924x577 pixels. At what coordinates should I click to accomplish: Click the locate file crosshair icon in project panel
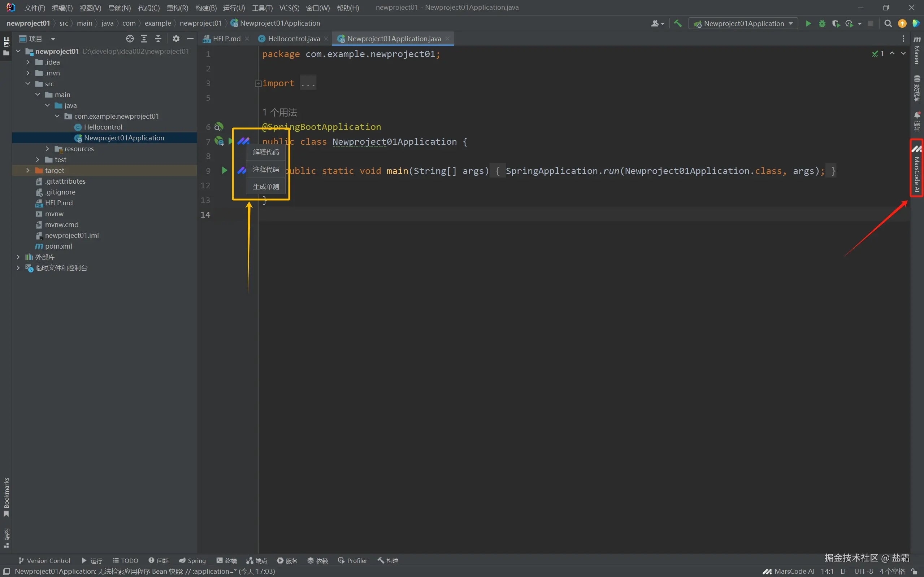[x=130, y=39]
